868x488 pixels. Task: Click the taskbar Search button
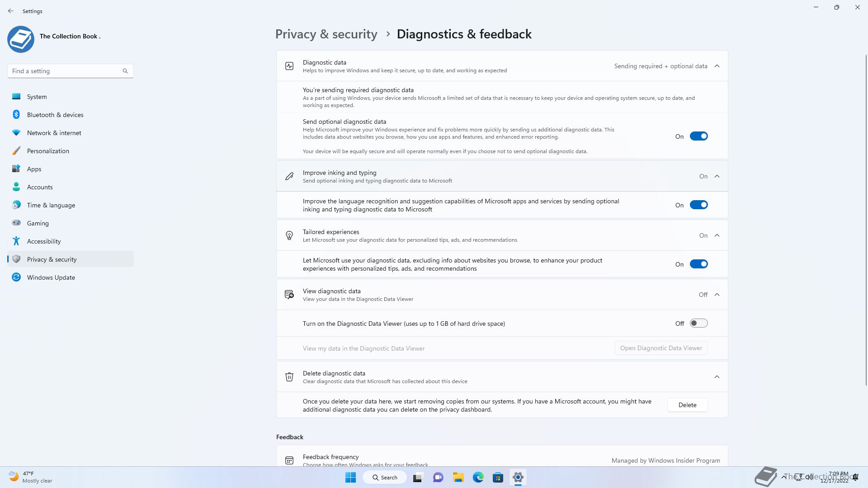tap(385, 477)
